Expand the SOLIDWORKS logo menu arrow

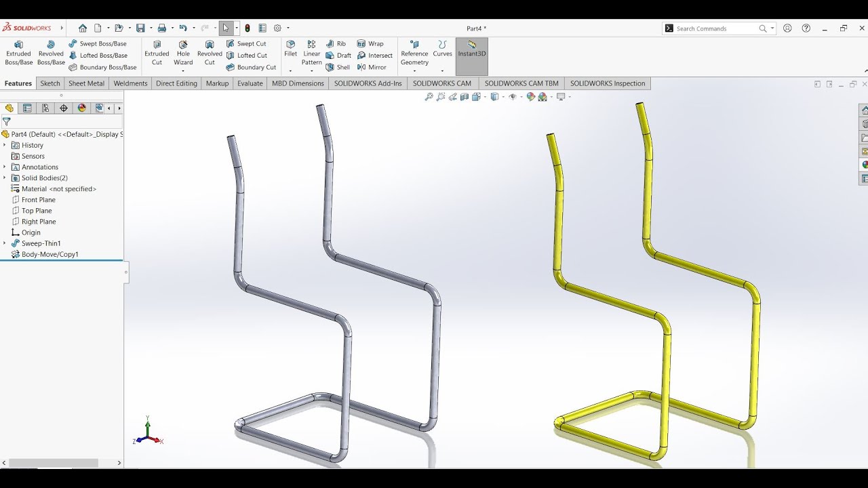point(62,28)
